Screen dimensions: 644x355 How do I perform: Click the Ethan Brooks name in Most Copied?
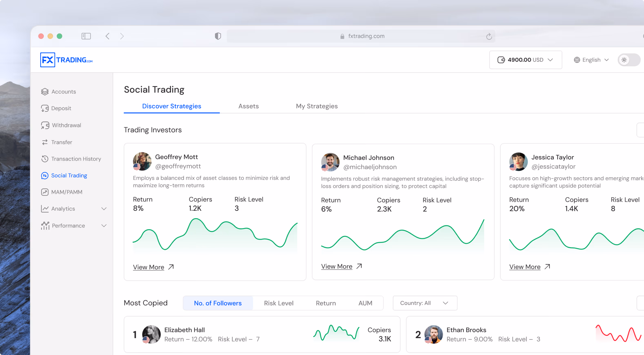466,330
